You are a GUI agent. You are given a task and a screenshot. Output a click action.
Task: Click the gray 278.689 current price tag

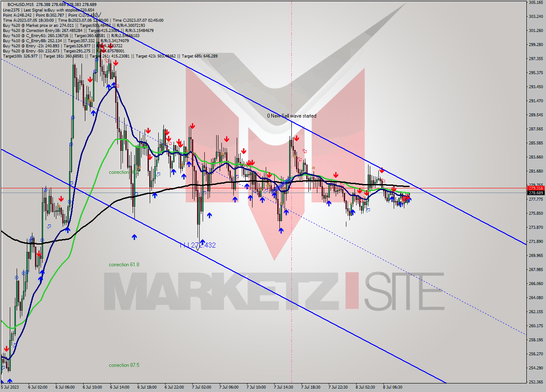click(536, 193)
